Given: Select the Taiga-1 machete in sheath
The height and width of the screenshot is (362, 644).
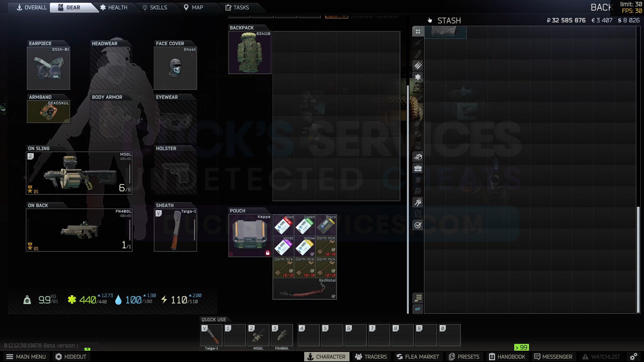Looking at the screenshot, I should point(175,230).
